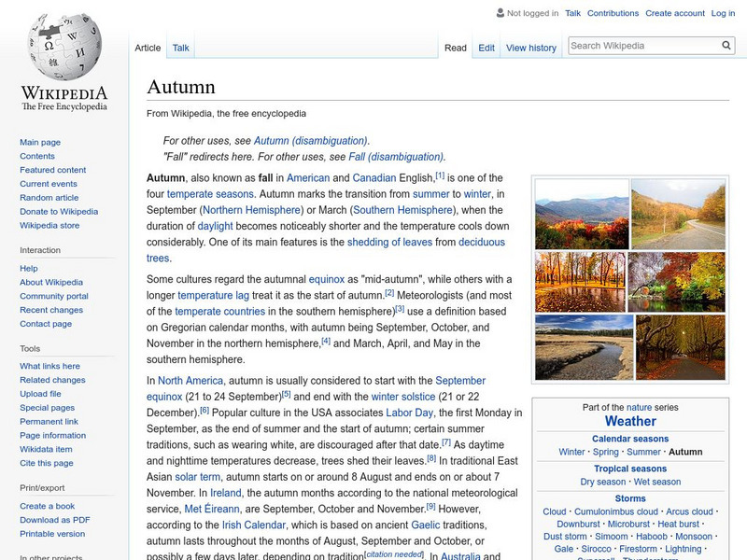
Task: Click Create account
Action: pyautogui.click(x=674, y=13)
